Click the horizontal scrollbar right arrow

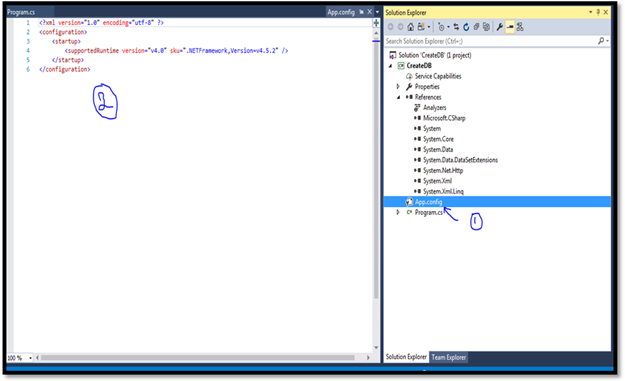[368, 358]
